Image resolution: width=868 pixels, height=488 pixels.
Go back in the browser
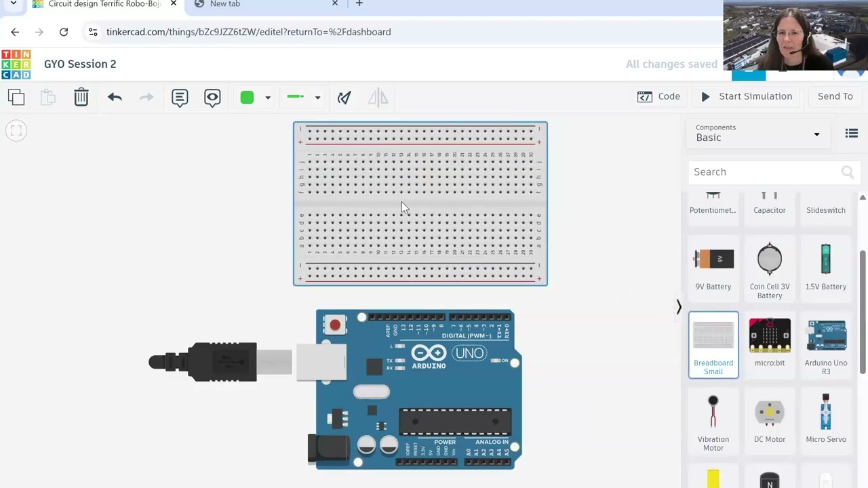point(15,32)
